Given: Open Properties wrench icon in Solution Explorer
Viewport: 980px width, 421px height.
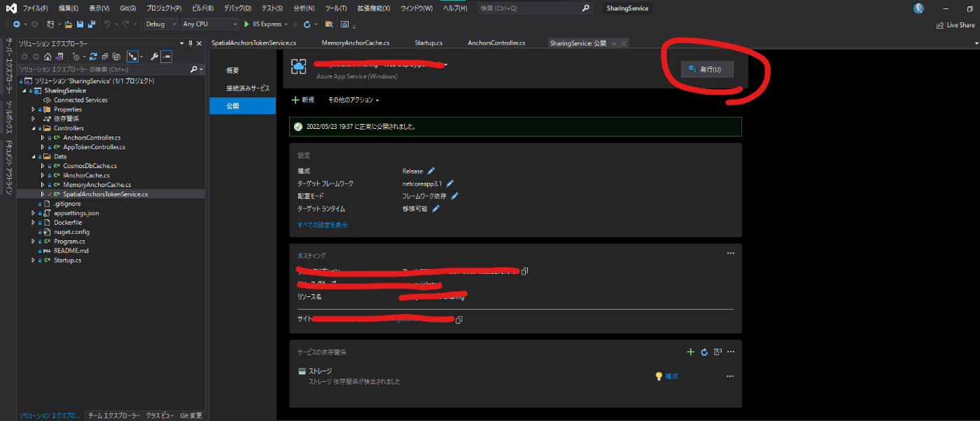Looking at the screenshot, I should tap(155, 56).
